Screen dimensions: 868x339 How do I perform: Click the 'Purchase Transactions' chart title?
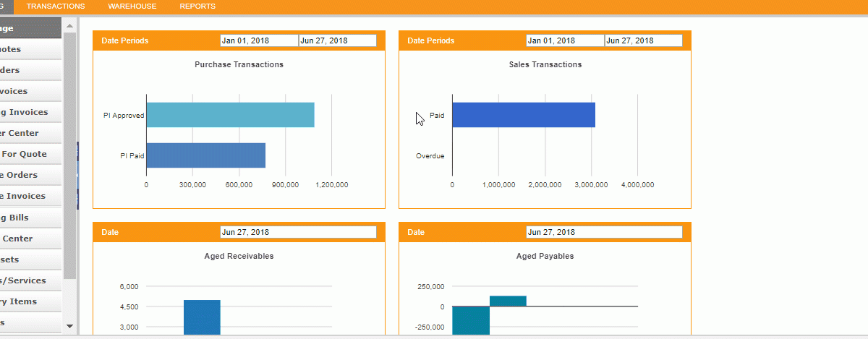[239, 64]
